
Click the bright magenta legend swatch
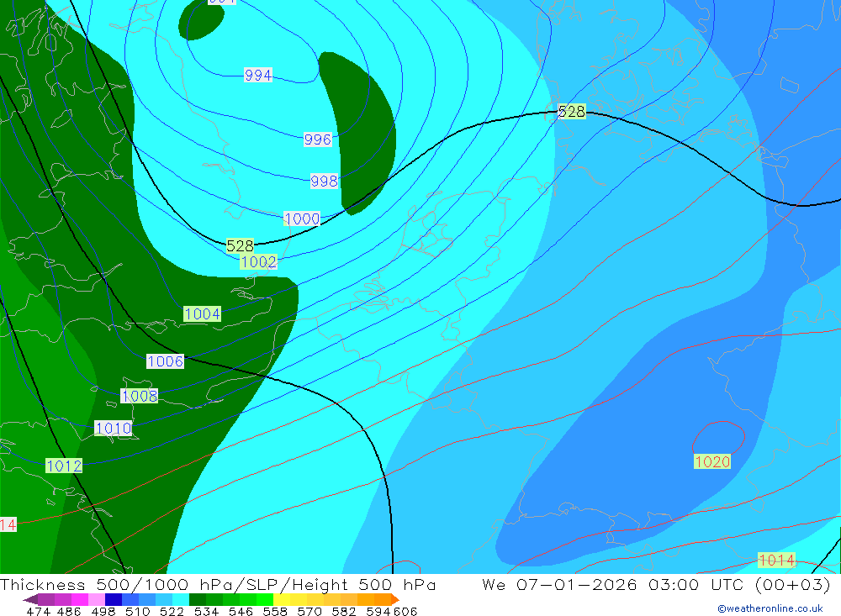(80, 599)
